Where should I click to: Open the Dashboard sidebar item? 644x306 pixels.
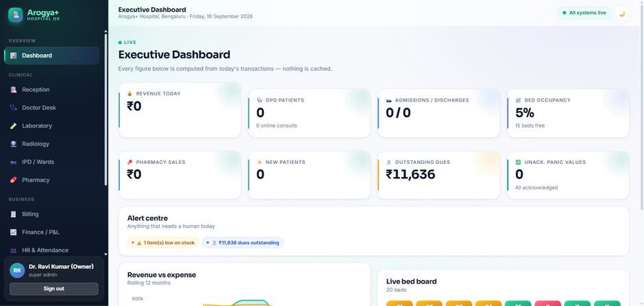pos(52,56)
